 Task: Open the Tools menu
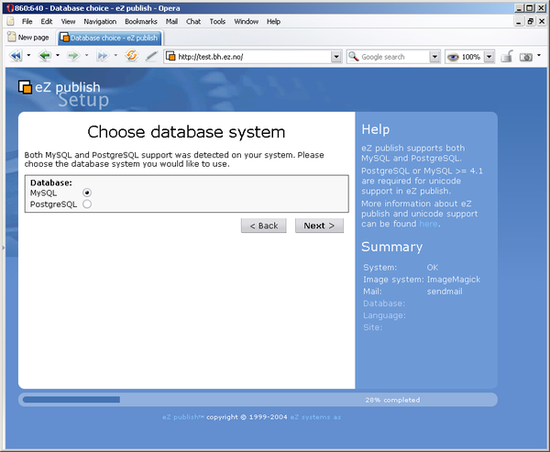(217, 22)
